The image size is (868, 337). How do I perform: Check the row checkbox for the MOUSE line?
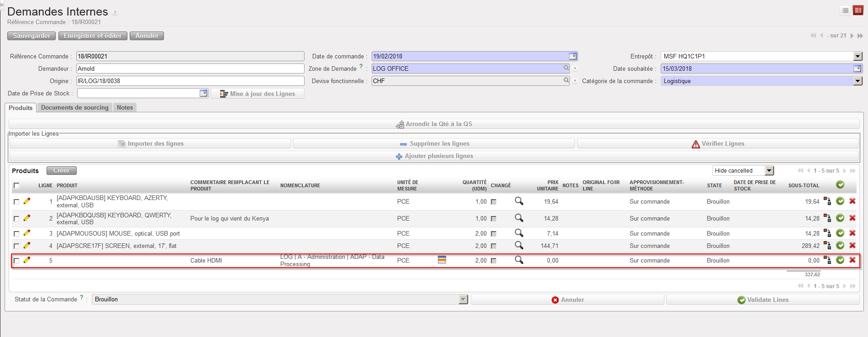16,234
